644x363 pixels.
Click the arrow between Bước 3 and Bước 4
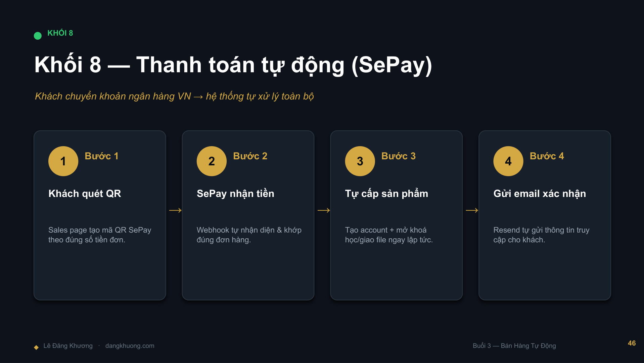(x=472, y=210)
